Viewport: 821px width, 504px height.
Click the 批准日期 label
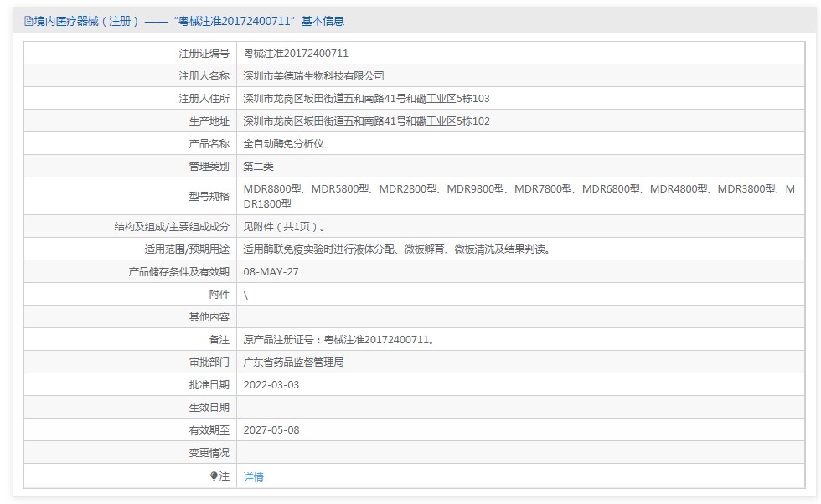coord(209,384)
